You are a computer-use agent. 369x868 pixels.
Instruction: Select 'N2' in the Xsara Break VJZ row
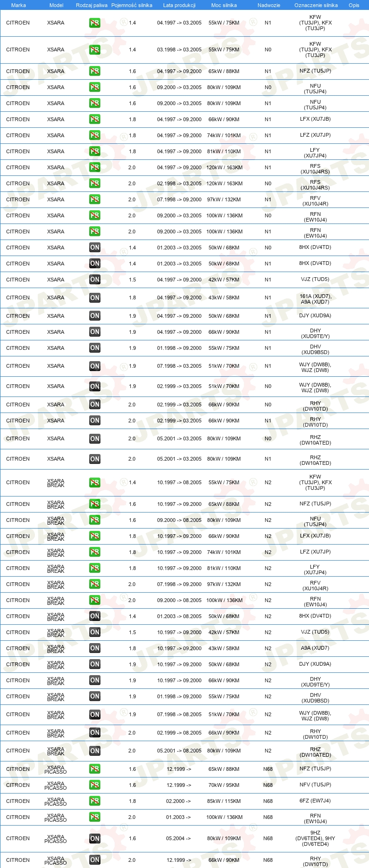tap(268, 632)
